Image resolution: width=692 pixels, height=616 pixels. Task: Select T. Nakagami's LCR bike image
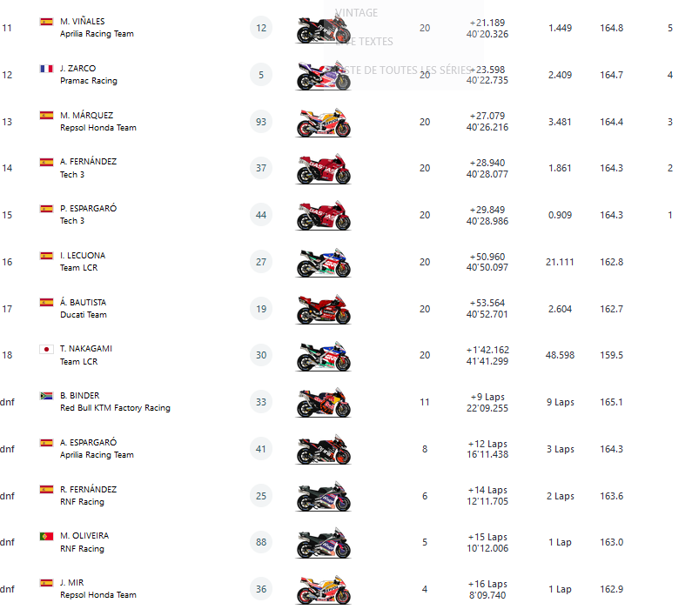point(323,356)
